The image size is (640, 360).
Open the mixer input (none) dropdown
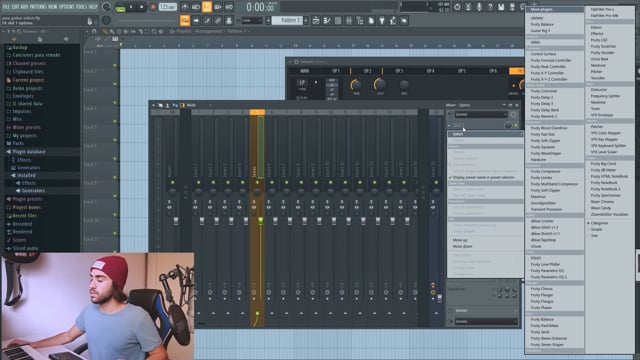(481, 115)
